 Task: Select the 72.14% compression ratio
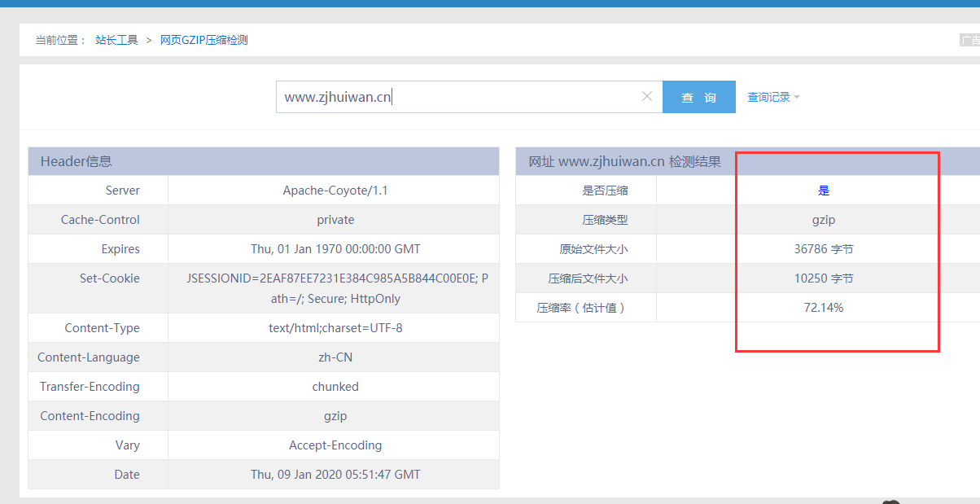(x=824, y=308)
